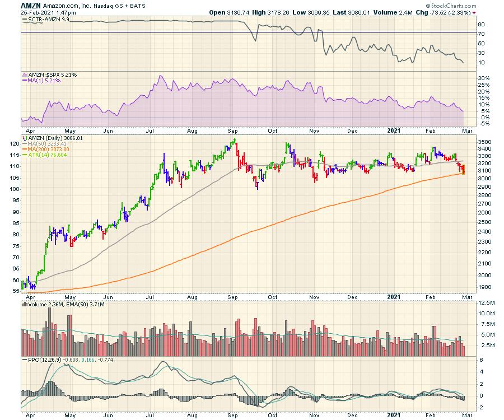Click the line marker beside SCTR-AMZN 9.9
Screen dimensions: 504x420
25,20
